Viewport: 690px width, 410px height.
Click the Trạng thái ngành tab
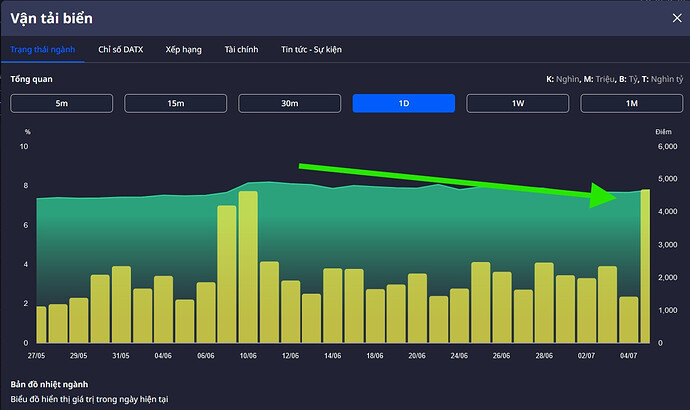coord(47,49)
